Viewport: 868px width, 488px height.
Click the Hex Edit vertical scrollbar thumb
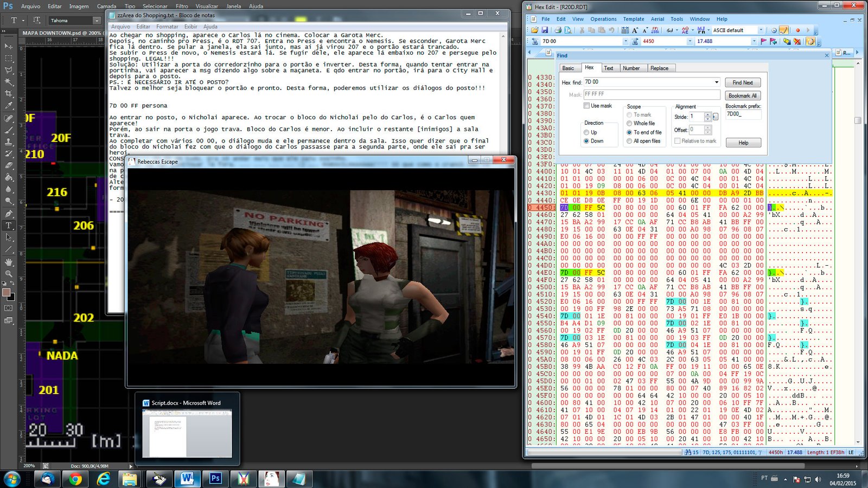click(858, 120)
